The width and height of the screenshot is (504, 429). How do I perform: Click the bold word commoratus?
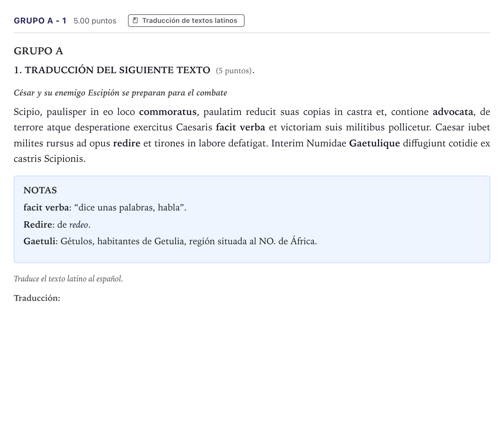tap(168, 112)
